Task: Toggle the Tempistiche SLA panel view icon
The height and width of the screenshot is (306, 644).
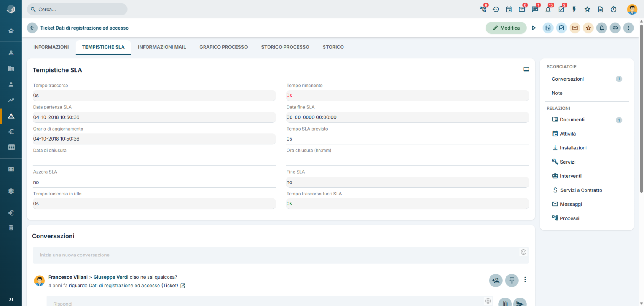Action: click(x=526, y=69)
